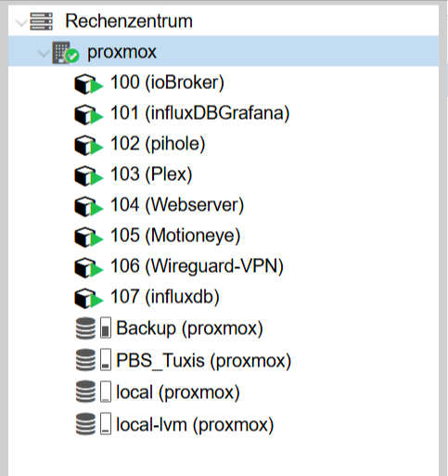Click the container icon for 103 Plex

click(89, 175)
